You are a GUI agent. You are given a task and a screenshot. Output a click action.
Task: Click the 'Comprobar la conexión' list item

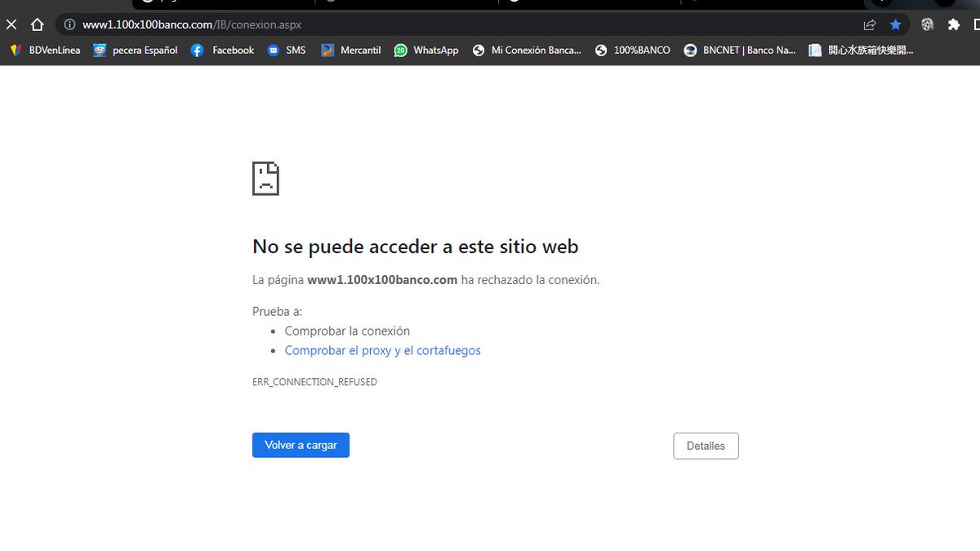[347, 331]
